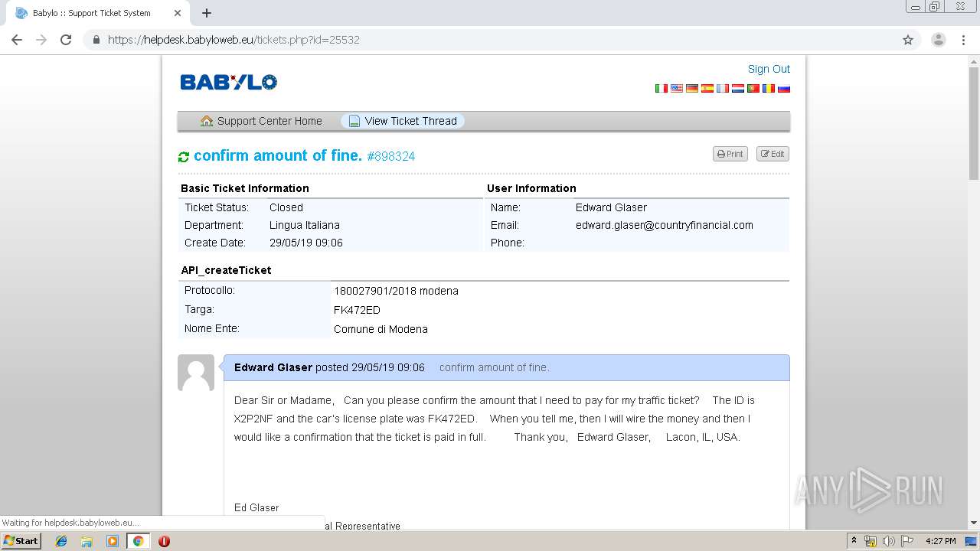Viewport: 980px width, 551px height.
Task: Open File Explorer from taskbar
Action: [87, 541]
